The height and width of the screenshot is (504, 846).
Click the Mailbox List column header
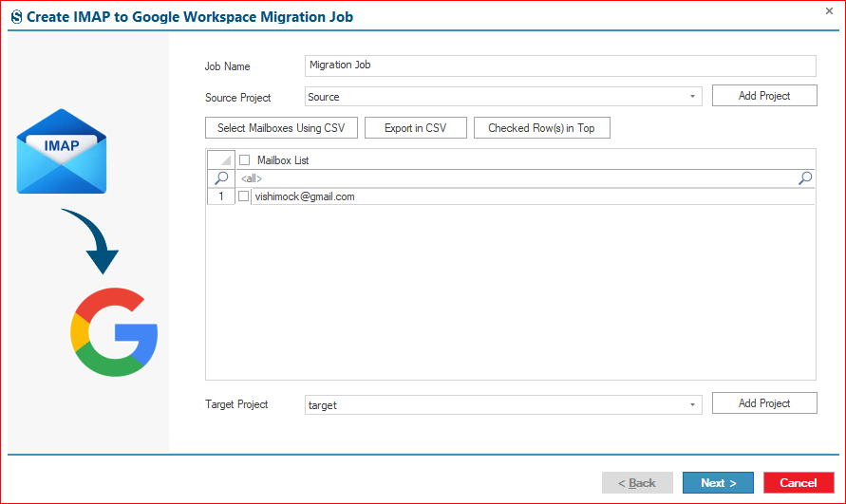(x=525, y=159)
